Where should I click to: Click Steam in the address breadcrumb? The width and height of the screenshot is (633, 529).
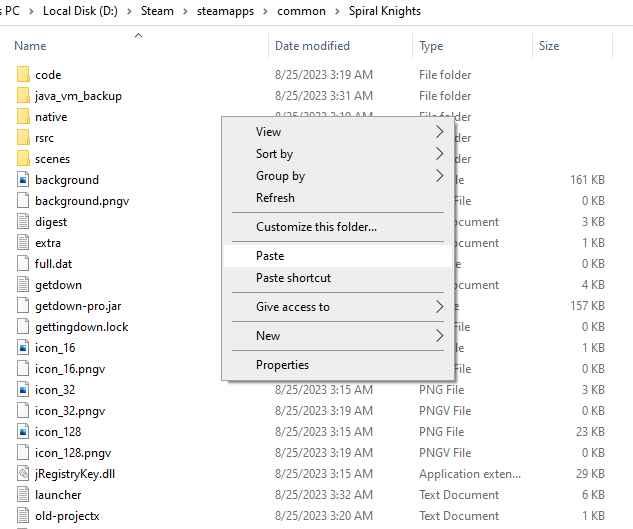tap(156, 11)
